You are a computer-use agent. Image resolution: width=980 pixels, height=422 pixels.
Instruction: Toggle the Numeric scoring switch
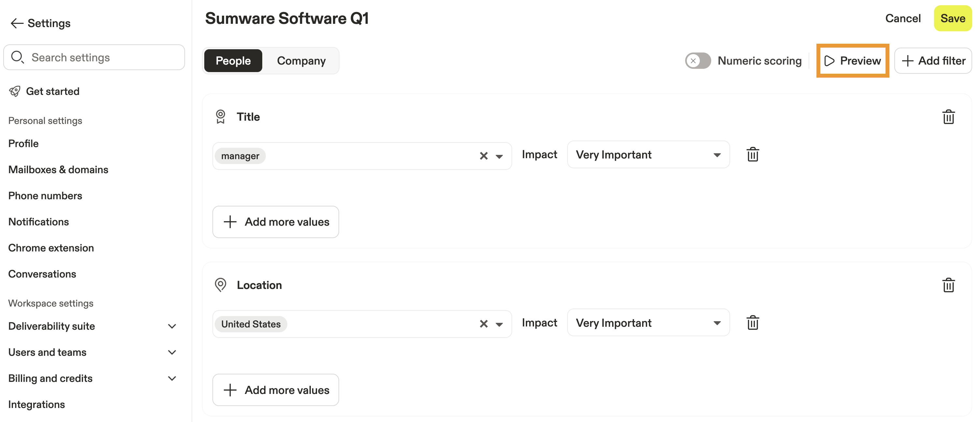click(698, 61)
